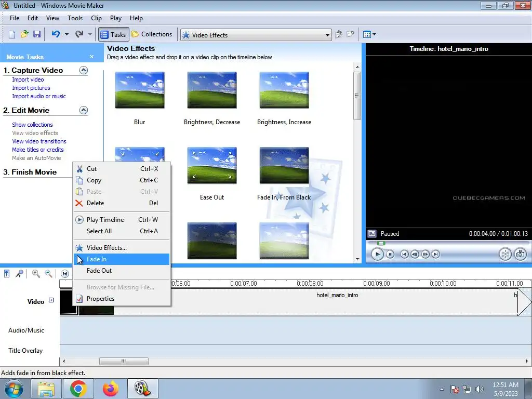Click the Forward button in preview controls

pyautogui.click(x=436, y=254)
